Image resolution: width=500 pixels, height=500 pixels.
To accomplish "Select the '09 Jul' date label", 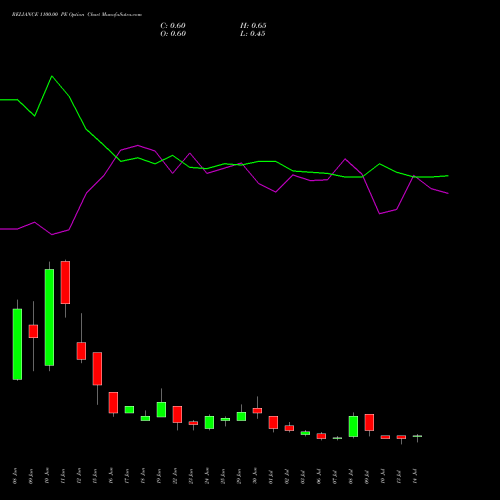I will (367, 476).
